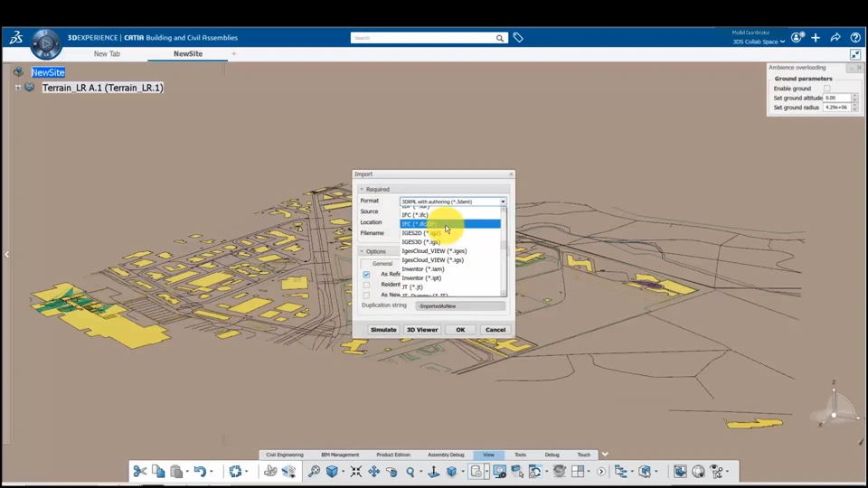Add a new tab with plus
This screenshot has height=488, width=868.
tap(233, 53)
